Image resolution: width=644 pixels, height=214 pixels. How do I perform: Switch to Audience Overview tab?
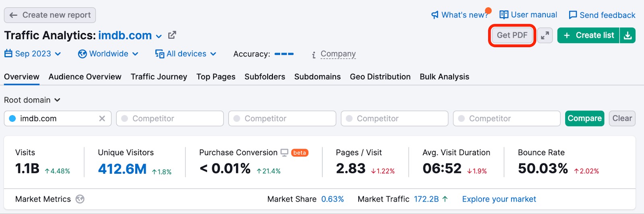85,77
